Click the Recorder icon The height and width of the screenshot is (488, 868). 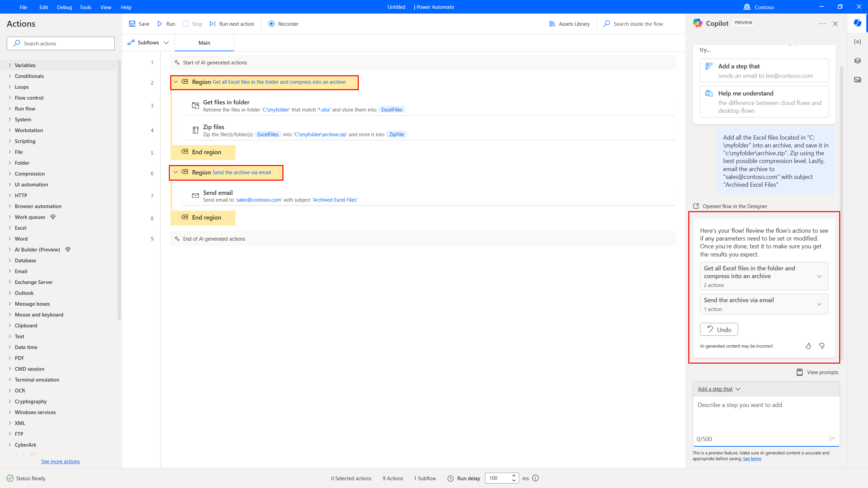tap(272, 24)
